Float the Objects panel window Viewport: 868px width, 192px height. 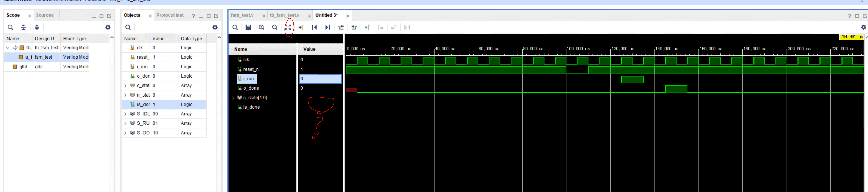pos(216,16)
